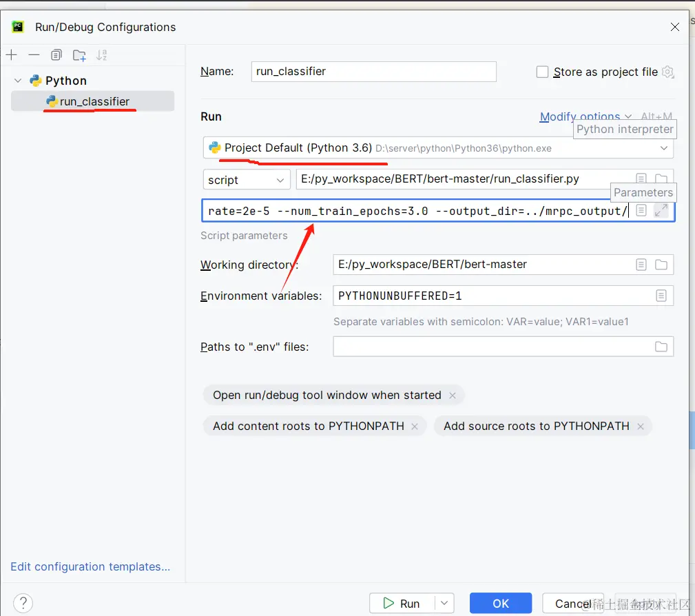Insert macros in Working directory field
The image size is (695, 616).
click(641, 265)
